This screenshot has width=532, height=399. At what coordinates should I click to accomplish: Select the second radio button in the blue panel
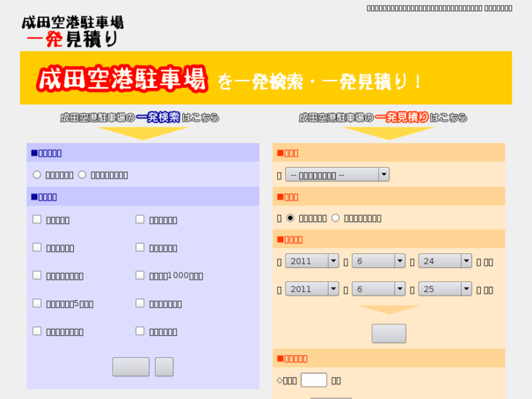82,174
